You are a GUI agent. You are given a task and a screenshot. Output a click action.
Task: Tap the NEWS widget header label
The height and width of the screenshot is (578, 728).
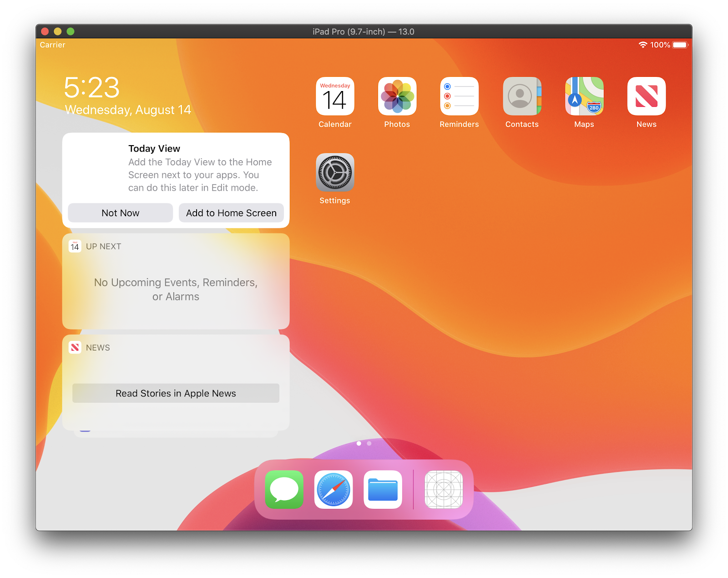[x=98, y=348]
